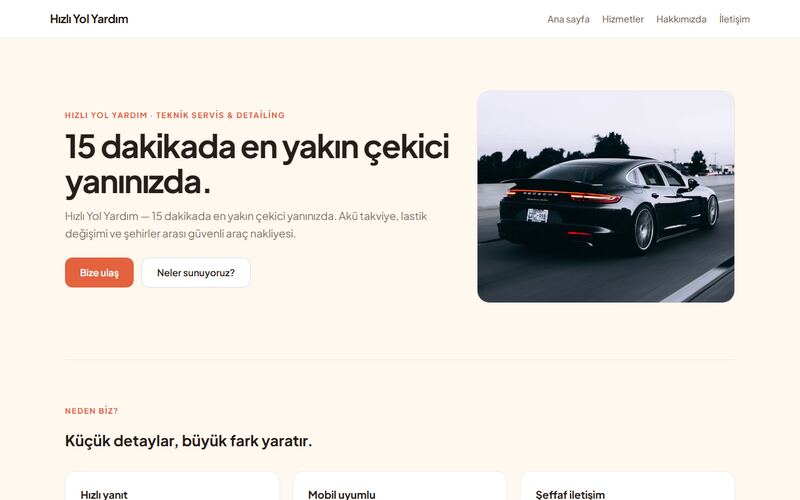This screenshot has height=500, width=800.
Task: Click the Bize ulaş button
Action: coord(99,272)
